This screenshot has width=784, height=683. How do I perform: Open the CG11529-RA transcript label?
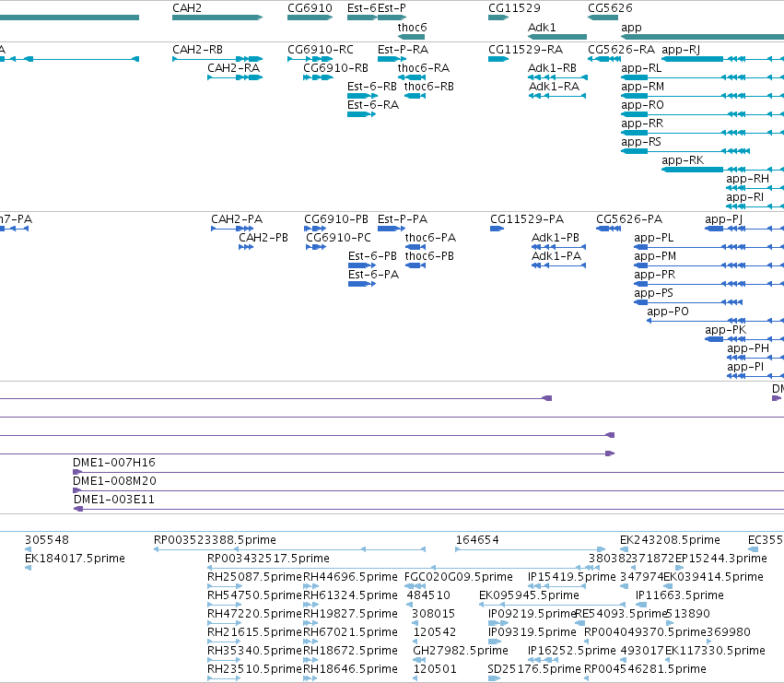pyautogui.click(x=525, y=50)
